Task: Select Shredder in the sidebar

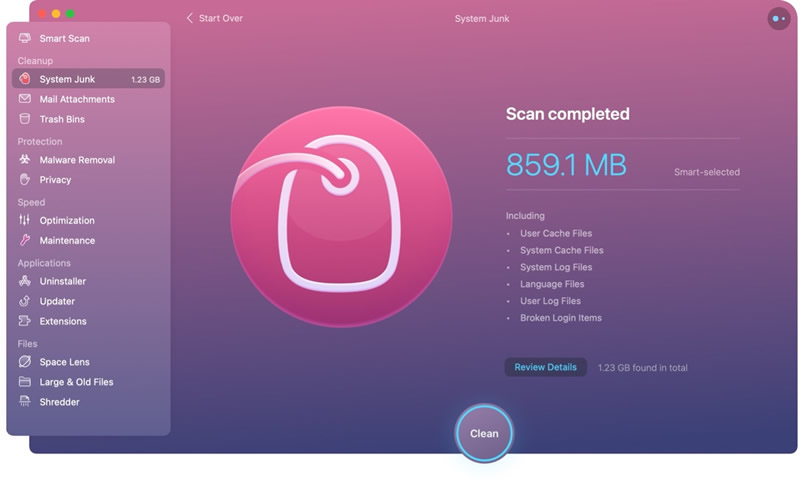Action: 88,402
